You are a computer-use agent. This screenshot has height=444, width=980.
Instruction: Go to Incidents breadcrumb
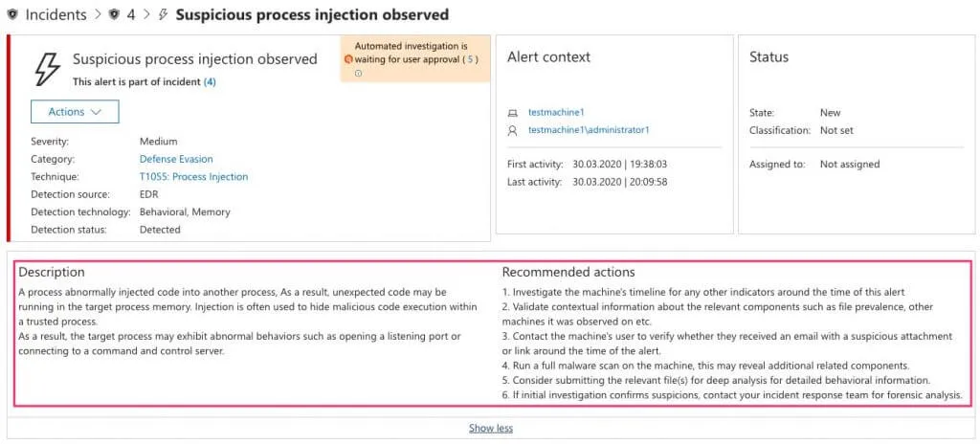coord(56,15)
